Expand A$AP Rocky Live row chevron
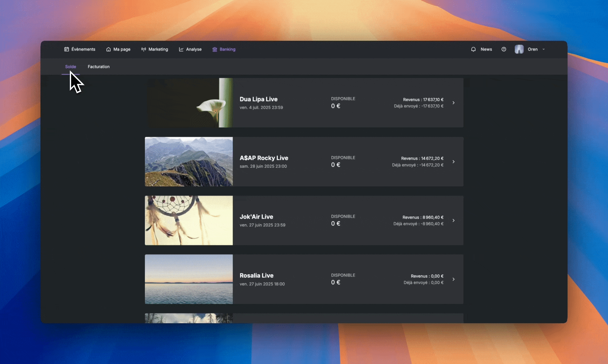Image resolution: width=608 pixels, height=364 pixels. click(x=454, y=162)
